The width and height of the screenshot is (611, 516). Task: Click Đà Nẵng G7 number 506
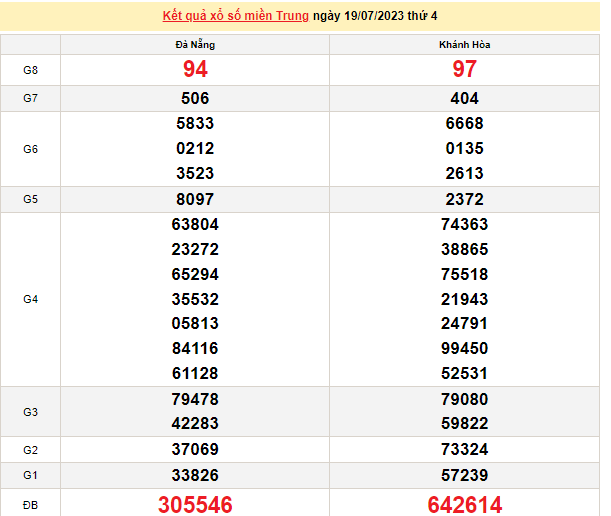pyautogui.click(x=195, y=98)
